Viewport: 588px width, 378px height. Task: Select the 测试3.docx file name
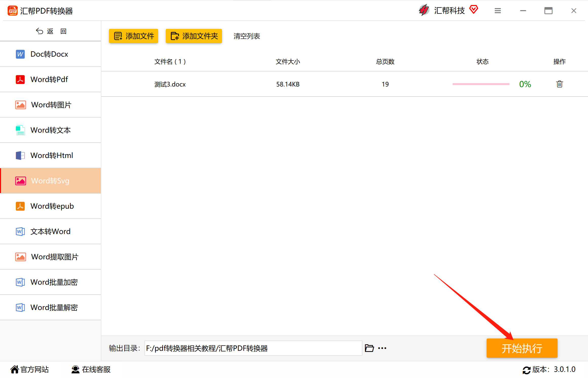(170, 84)
